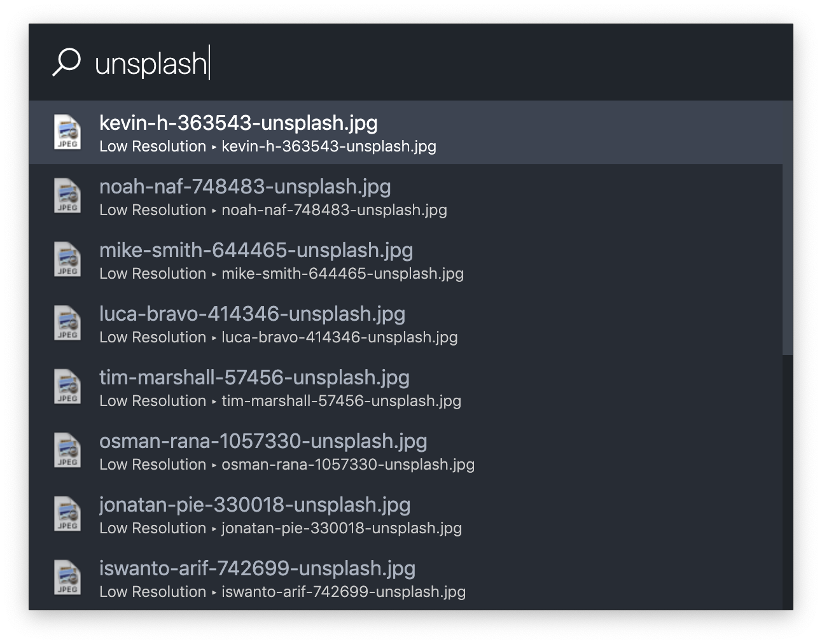Screen dimensions: 822x644
Task: Click JPEG icon for tim-marshall-57456-unsplash.jpg
Action: [67, 387]
